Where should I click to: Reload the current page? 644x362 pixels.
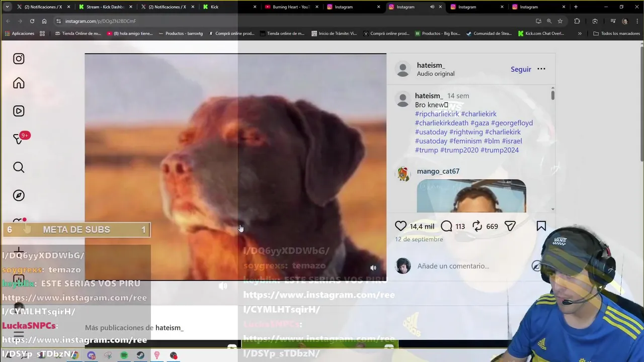coord(32,21)
